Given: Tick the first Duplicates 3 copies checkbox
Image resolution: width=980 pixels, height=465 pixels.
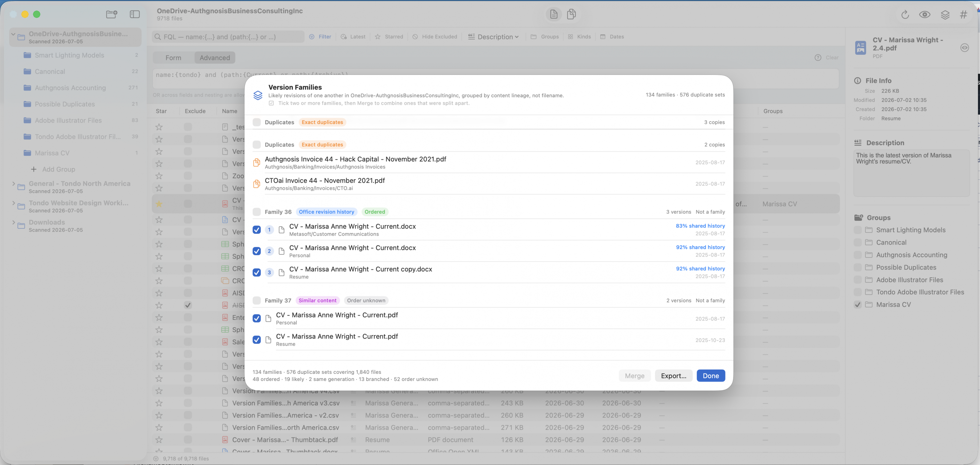Looking at the screenshot, I should coord(257,122).
